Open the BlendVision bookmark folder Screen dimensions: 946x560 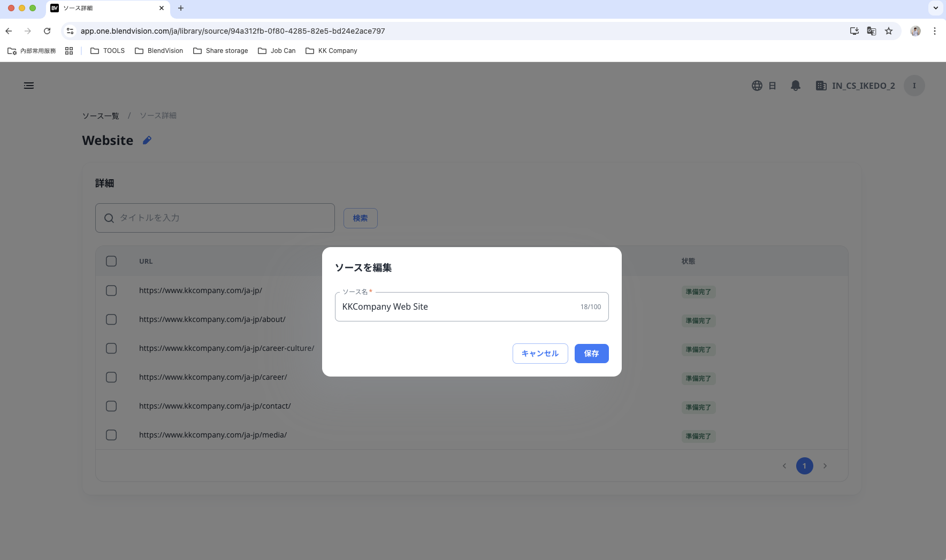click(x=159, y=51)
